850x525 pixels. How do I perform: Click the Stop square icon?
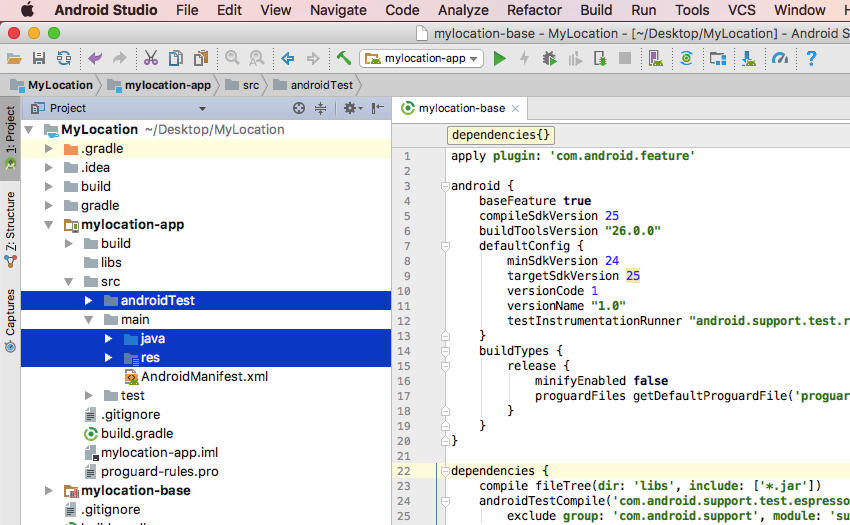(x=625, y=58)
